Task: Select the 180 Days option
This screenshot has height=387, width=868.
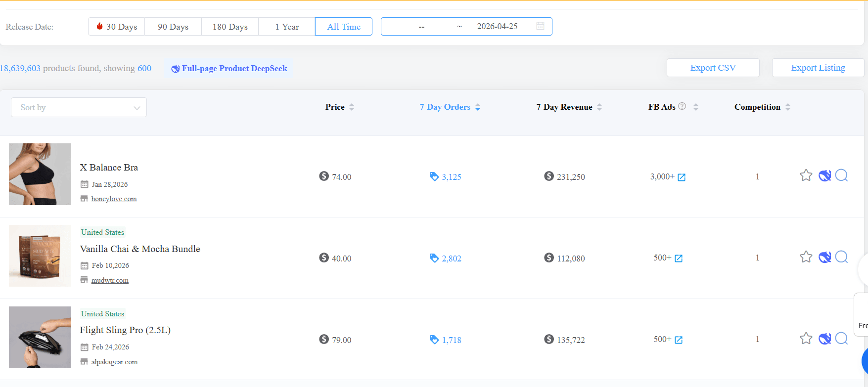Action: (x=230, y=27)
